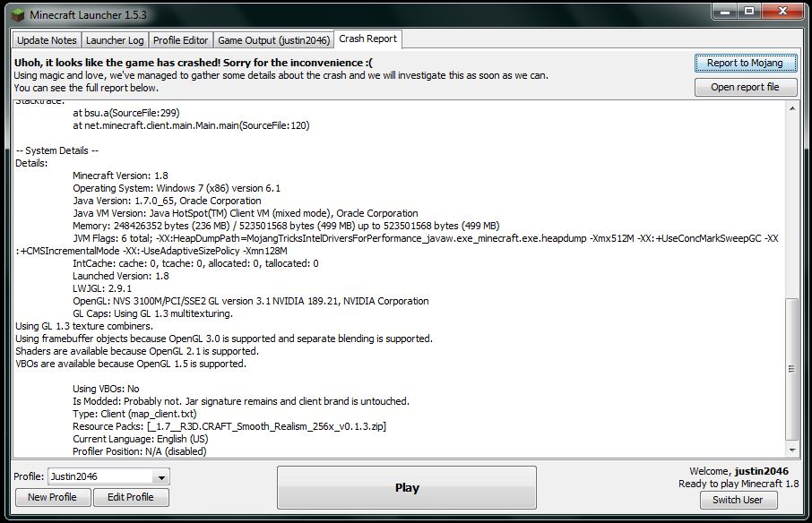Click the 'at bsu.a(SourceFile:299)' stacktrace line
Screen dimensions: 812x523
126,113
